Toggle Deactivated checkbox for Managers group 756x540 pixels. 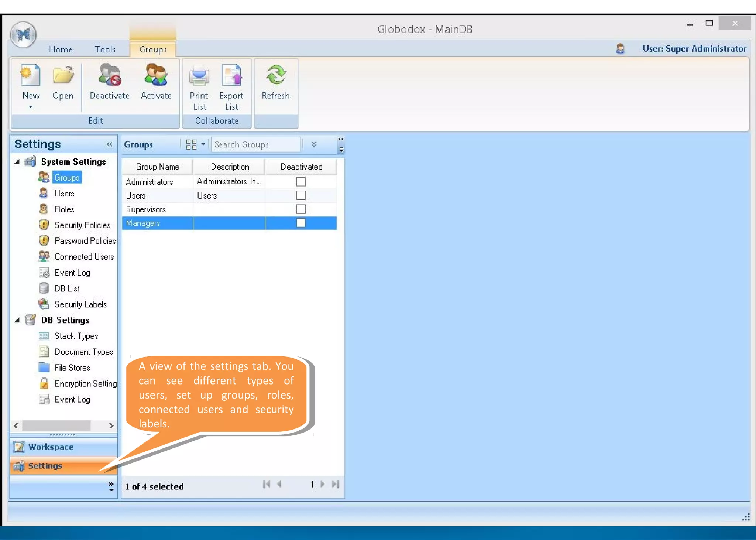pyautogui.click(x=301, y=223)
